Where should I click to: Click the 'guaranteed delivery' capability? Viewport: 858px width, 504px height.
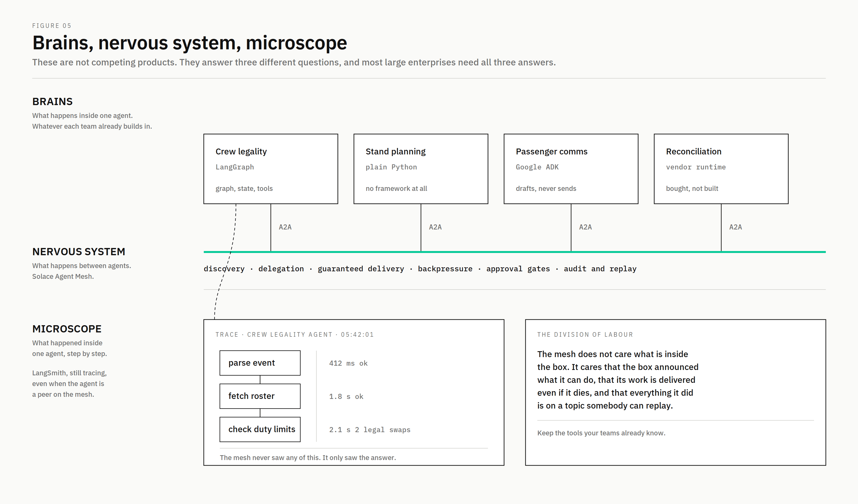tap(361, 269)
